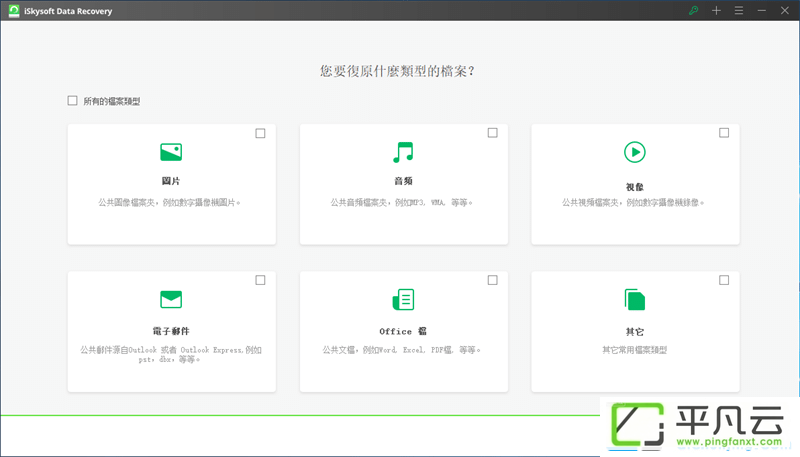Click the iSkysoft Data Recovery title text
The height and width of the screenshot is (457, 800).
click(68, 11)
